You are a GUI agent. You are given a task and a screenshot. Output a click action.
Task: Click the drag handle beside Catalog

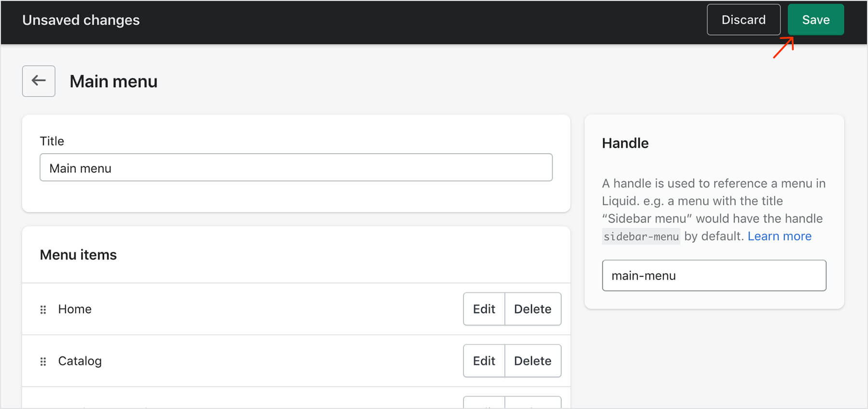click(x=43, y=361)
